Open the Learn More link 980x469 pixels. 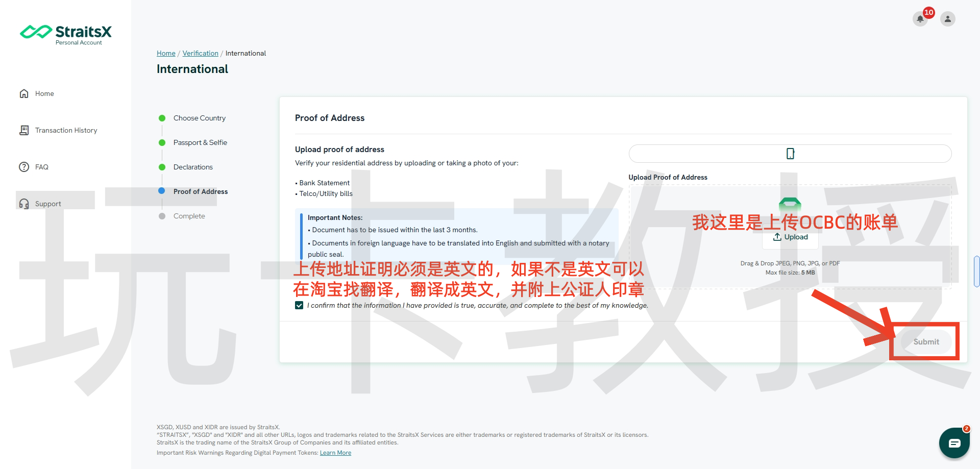[x=335, y=453]
